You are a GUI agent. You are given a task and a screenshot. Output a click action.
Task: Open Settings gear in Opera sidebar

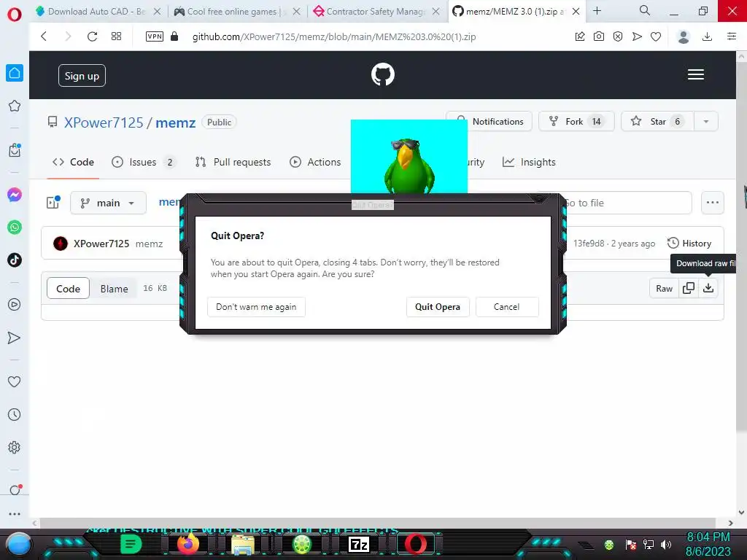coord(15,447)
